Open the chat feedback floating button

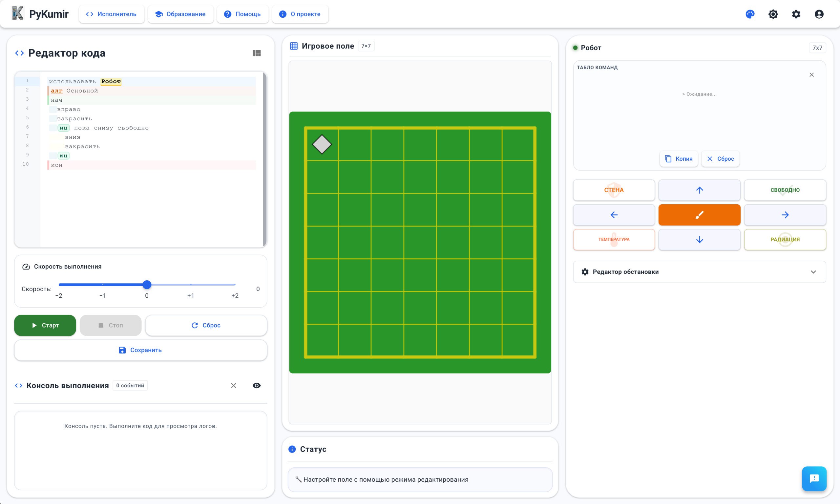(814, 478)
